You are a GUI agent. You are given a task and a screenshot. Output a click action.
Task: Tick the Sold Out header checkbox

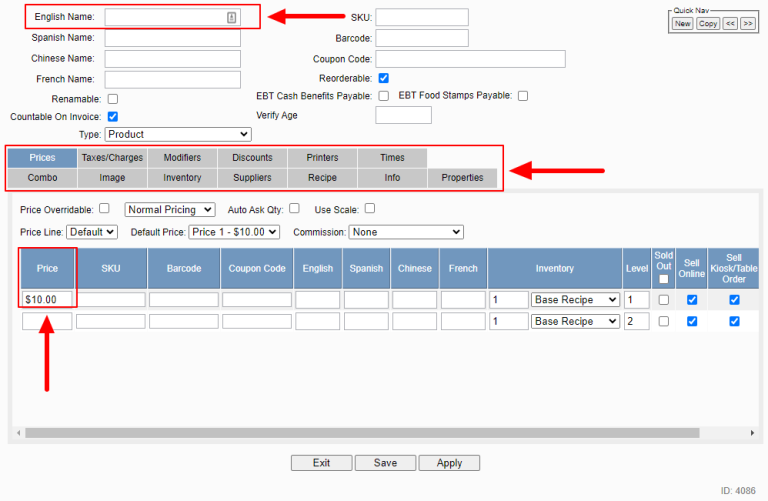[663, 279]
